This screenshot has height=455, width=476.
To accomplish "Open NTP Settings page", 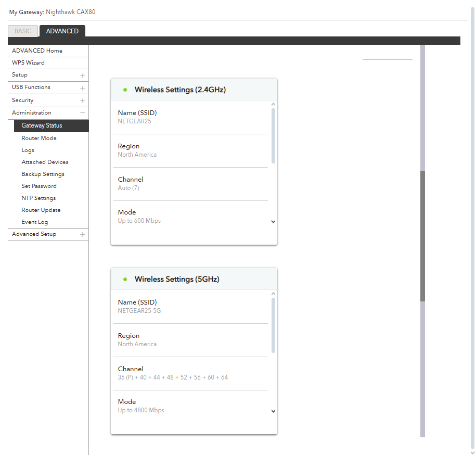I will click(x=38, y=198).
